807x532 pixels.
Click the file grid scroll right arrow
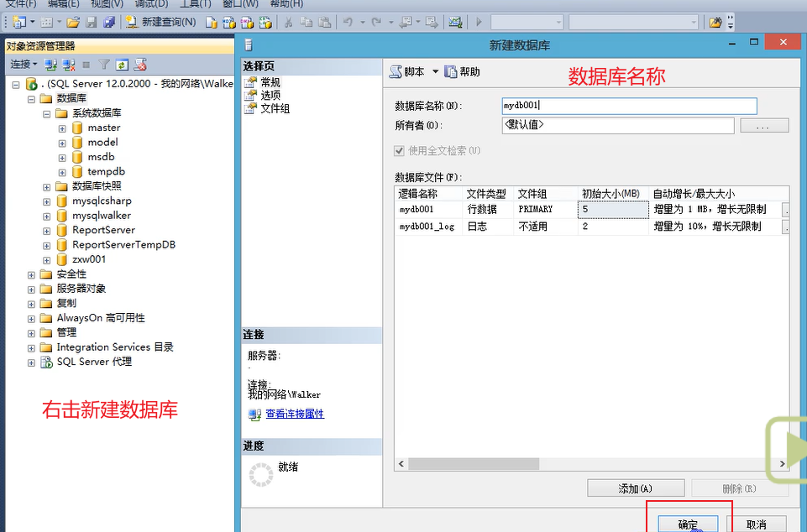(x=783, y=463)
